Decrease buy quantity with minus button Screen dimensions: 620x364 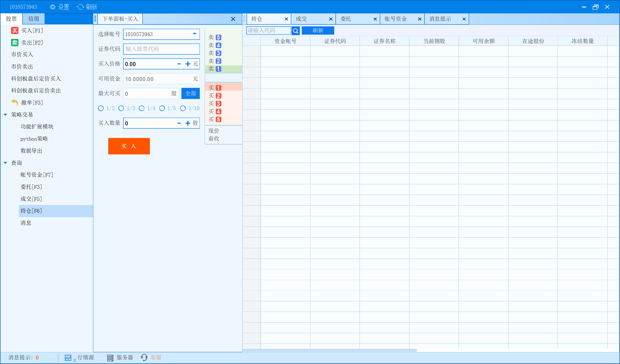[x=179, y=123]
